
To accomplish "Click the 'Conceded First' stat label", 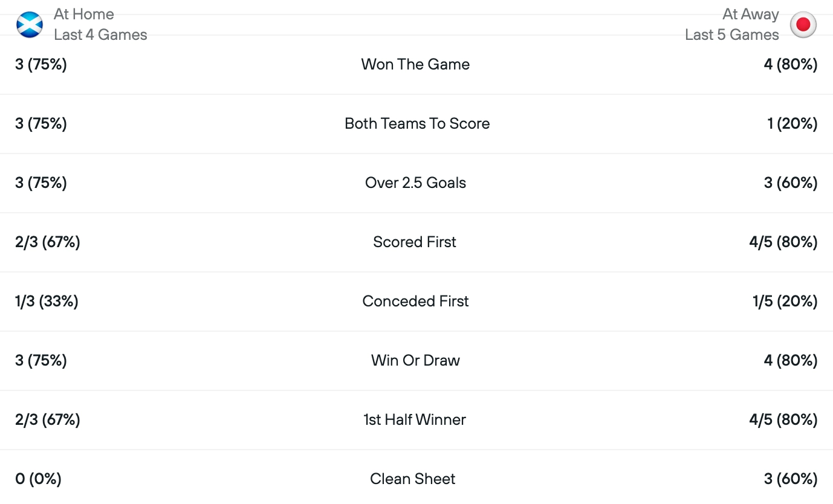I will click(x=415, y=302).
